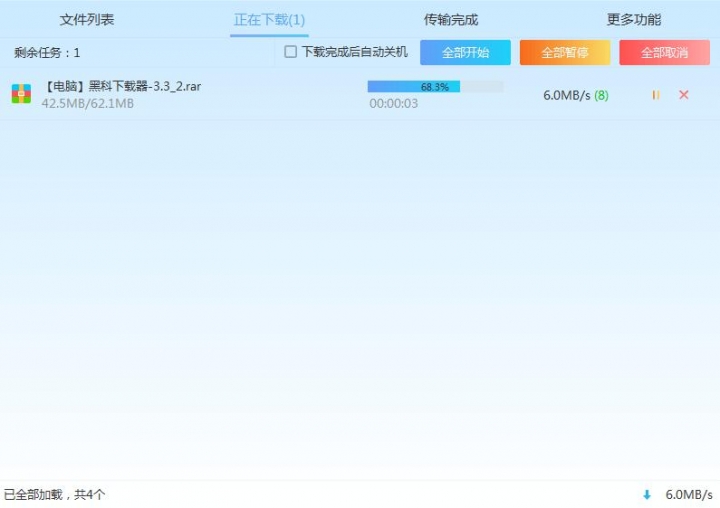Click the blue download arrow in status bar
The height and width of the screenshot is (508, 720).
[647, 494]
